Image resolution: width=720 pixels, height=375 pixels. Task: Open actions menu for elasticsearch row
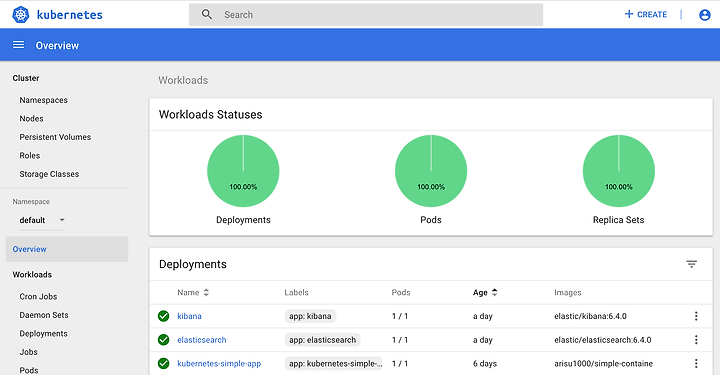[x=696, y=340]
